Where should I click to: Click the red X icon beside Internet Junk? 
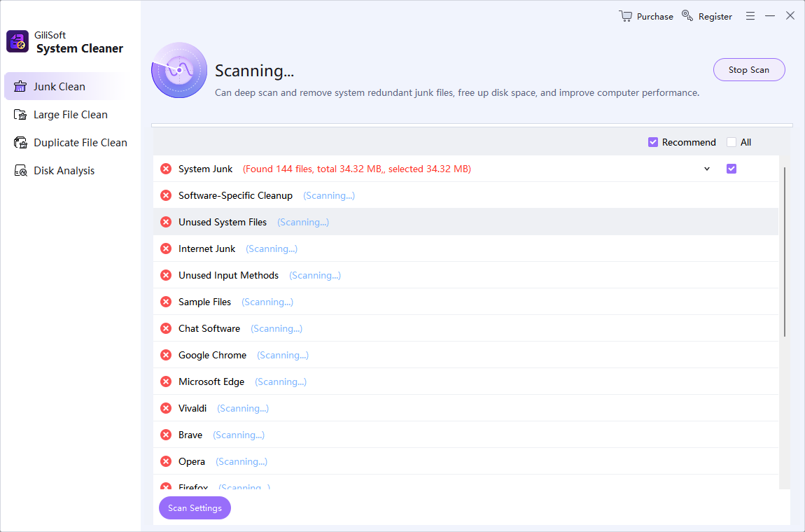[166, 248]
